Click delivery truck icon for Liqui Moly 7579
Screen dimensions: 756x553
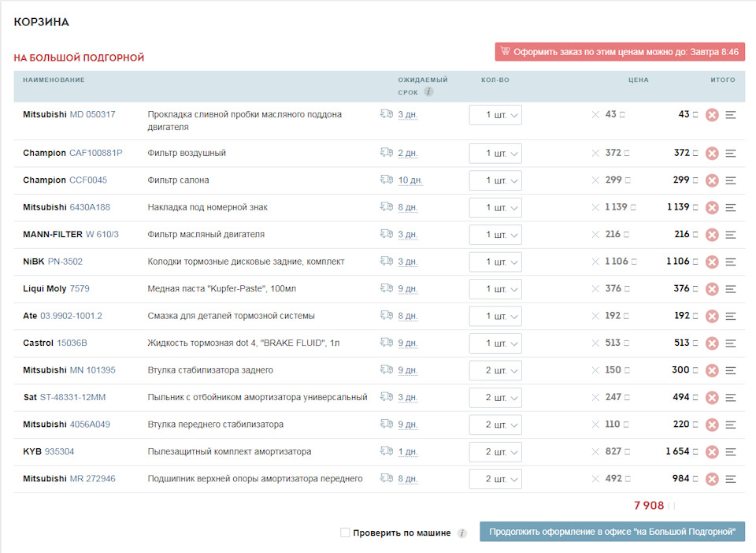(386, 288)
